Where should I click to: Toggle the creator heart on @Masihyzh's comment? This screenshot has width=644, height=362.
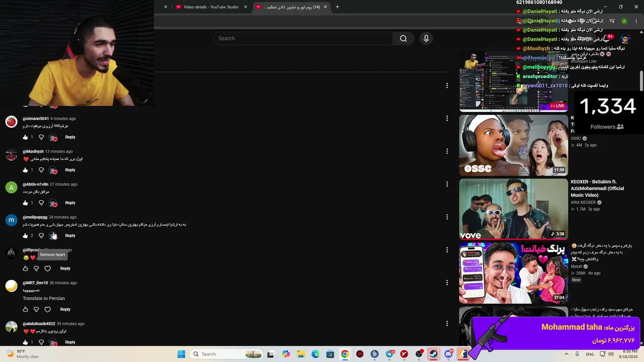53,170
